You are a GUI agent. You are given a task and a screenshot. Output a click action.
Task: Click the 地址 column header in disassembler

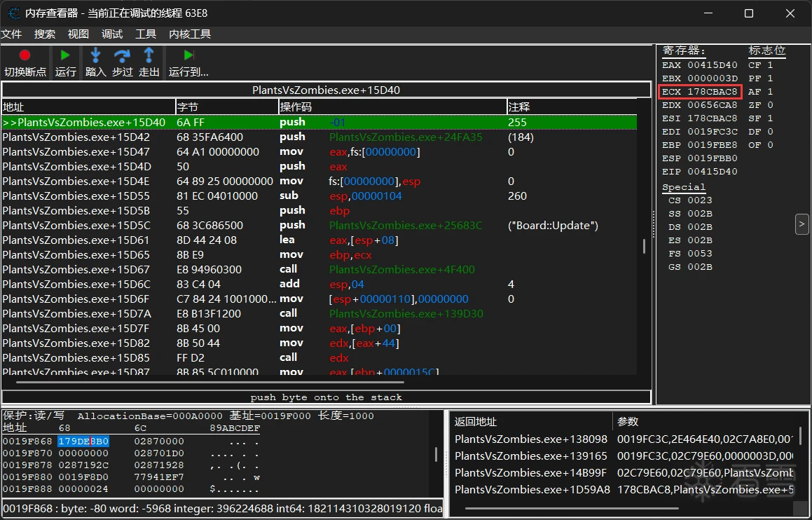click(88, 107)
